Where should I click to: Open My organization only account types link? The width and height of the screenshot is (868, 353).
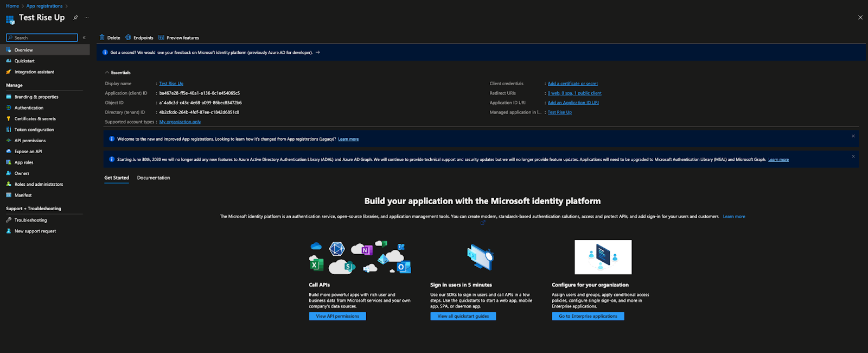coord(180,122)
